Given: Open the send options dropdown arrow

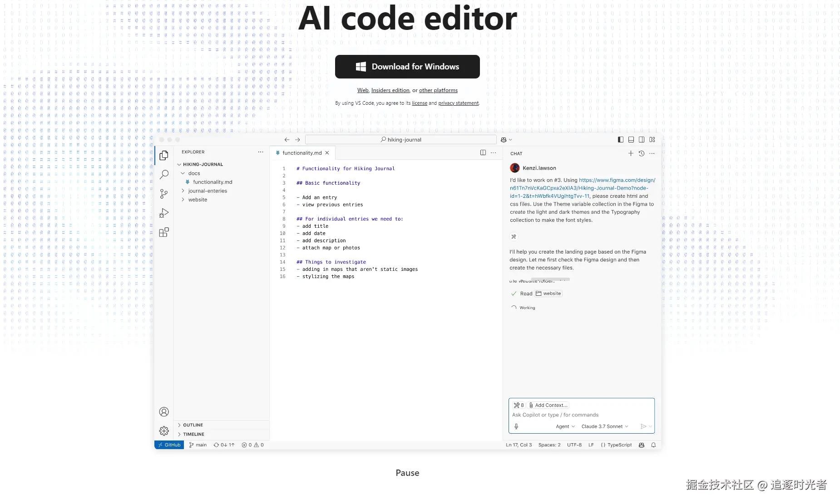Looking at the screenshot, I should tap(651, 426).
